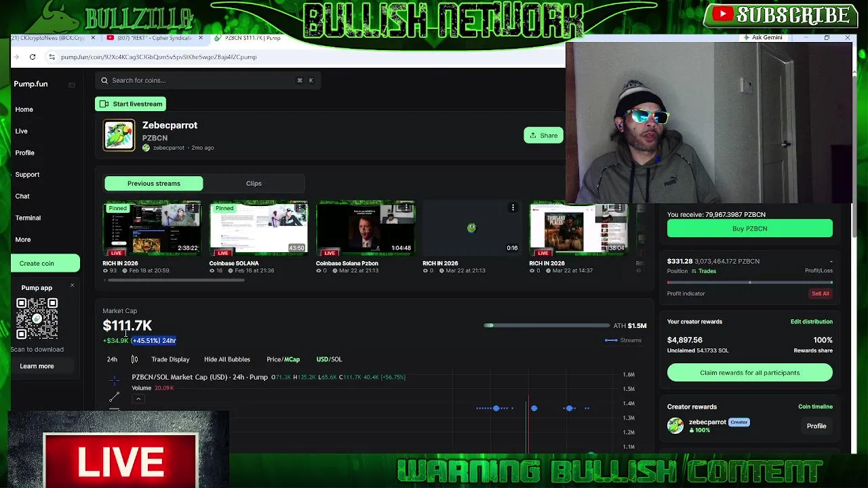Viewport: 868px width, 488px height.
Task: Open Support in the sidebar
Action: (27, 174)
